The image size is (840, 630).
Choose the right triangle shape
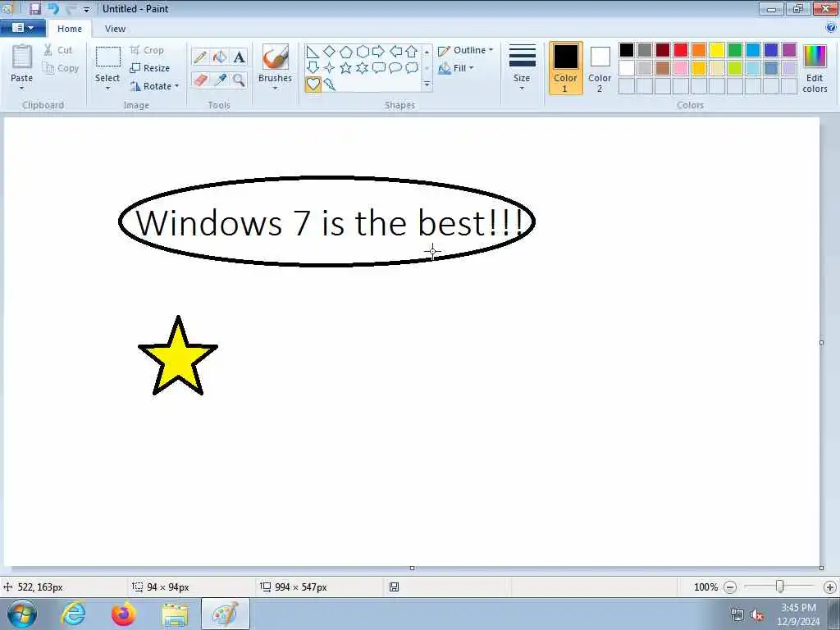point(313,52)
